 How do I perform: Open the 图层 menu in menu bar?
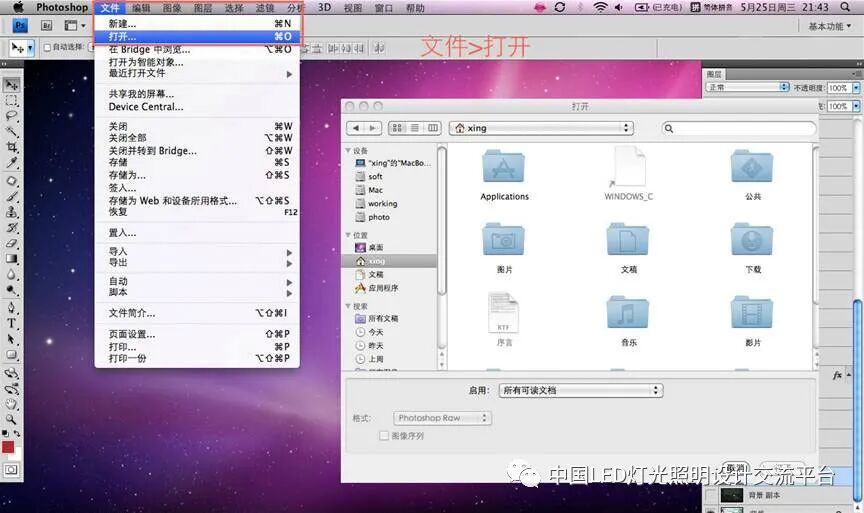coord(203,8)
